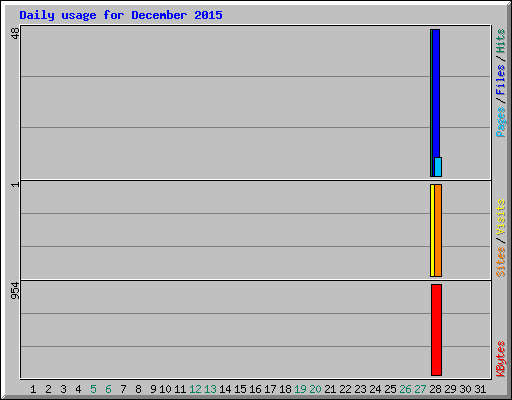This screenshot has width=512, height=400.
Task: Click the y-axis value 1 of the Sites/Visits panel
Action: tap(15, 184)
